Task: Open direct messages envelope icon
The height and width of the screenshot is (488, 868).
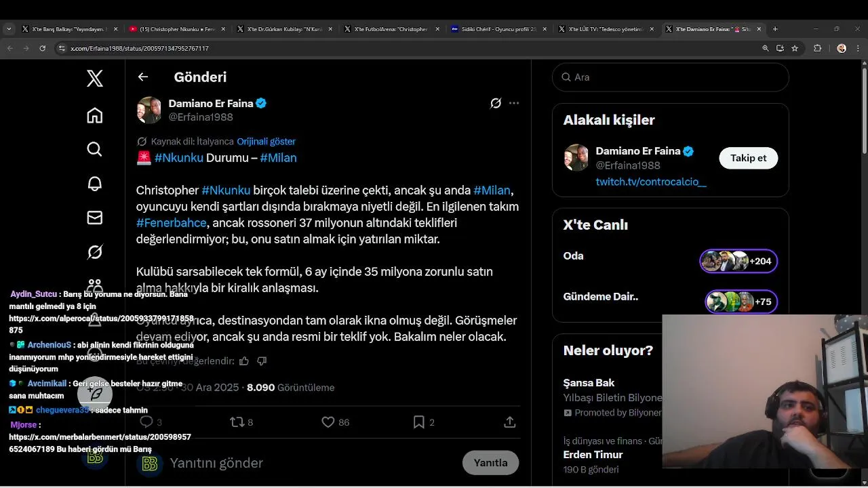Action: point(95,218)
